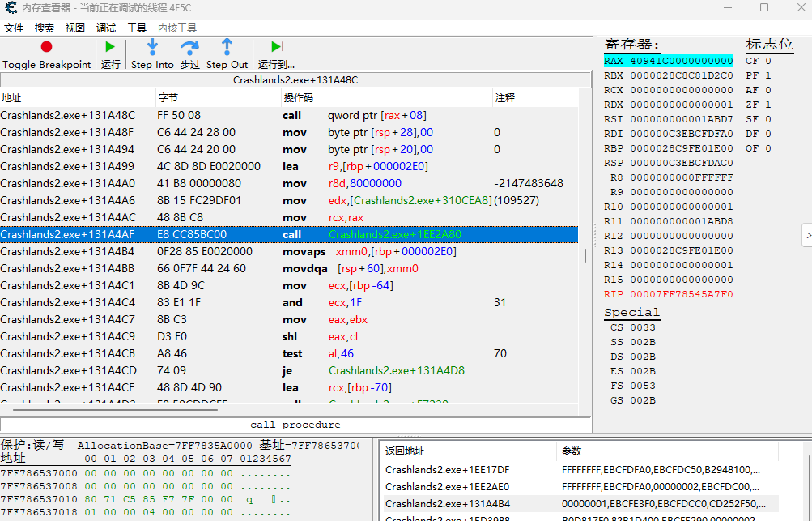
Task: Click the 注释 column header
Action: (535, 97)
